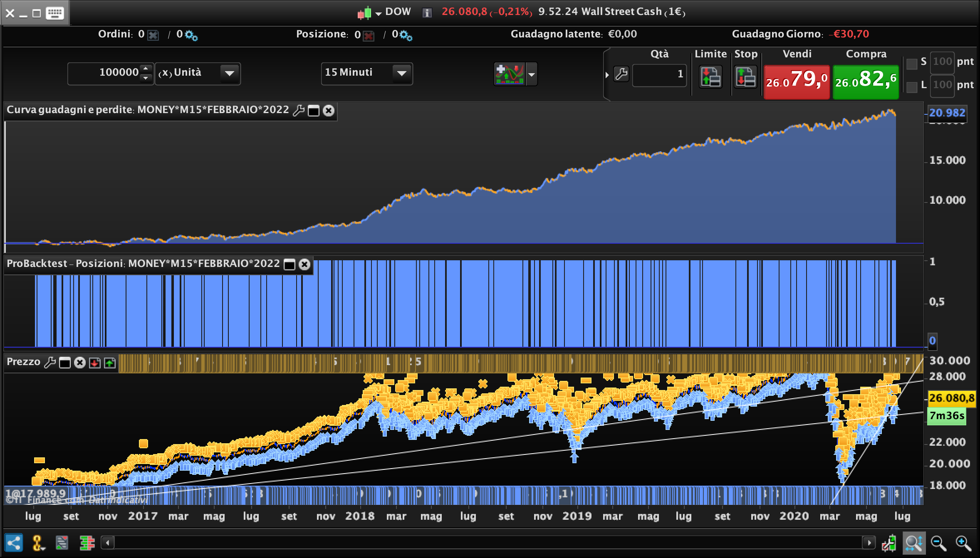Open the Unità units dropdown
The image size is (980, 558).
coord(229,74)
